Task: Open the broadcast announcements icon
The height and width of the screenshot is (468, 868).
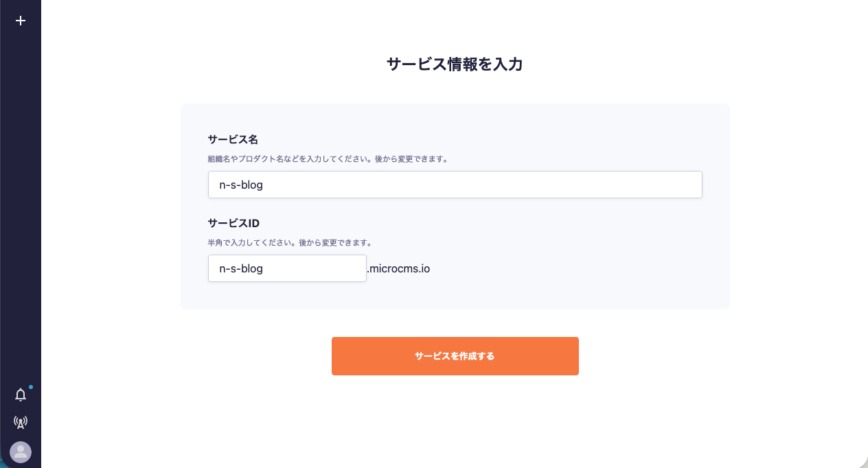Action: click(21, 422)
